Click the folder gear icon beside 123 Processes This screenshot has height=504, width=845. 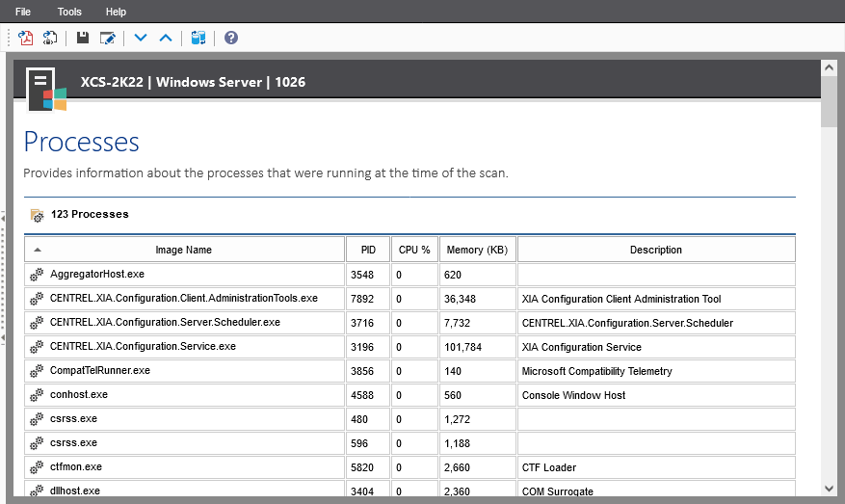(38, 215)
